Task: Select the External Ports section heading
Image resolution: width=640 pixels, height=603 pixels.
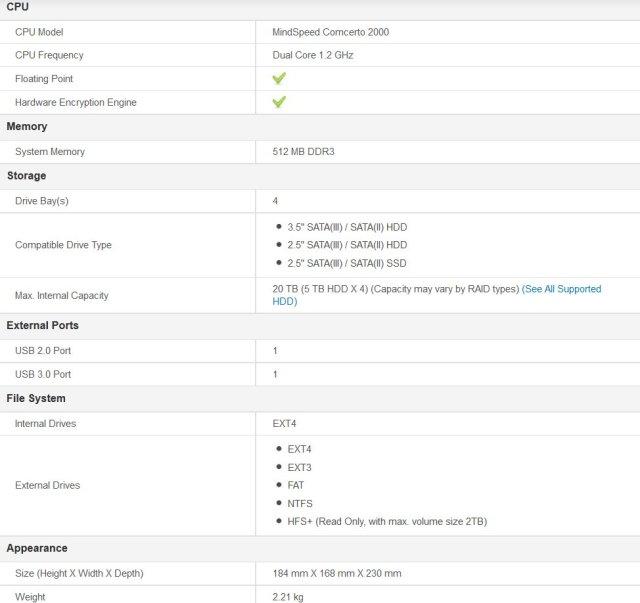Action: (42, 325)
